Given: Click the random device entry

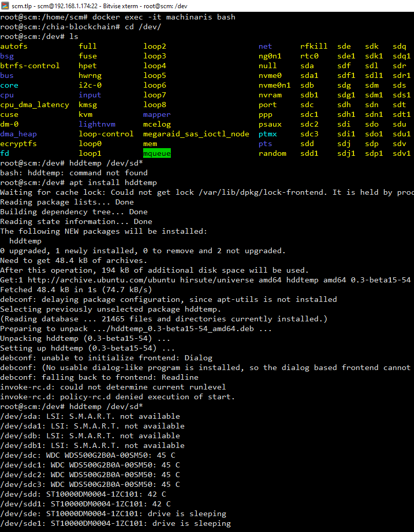Looking at the screenshot, I should 271,153.
